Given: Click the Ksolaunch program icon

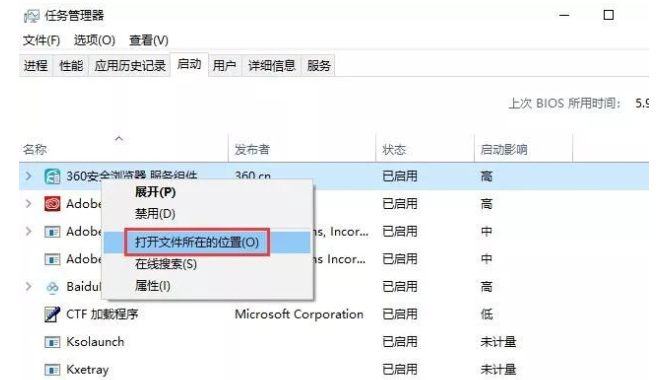Looking at the screenshot, I should pyautogui.click(x=52, y=342).
